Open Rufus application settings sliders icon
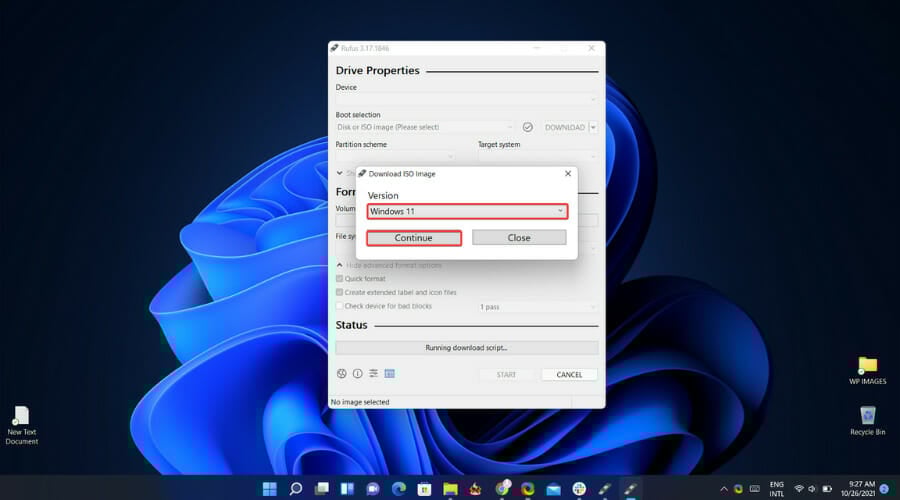Screen dimensions: 900x500 pyautogui.click(x=374, y=374)
